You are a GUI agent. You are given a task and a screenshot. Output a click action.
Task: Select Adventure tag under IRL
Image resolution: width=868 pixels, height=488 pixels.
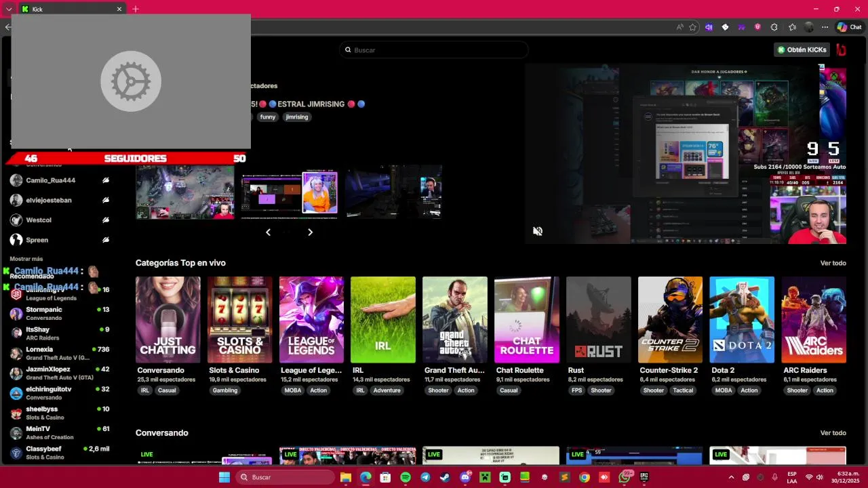click(x=387, y=390)
